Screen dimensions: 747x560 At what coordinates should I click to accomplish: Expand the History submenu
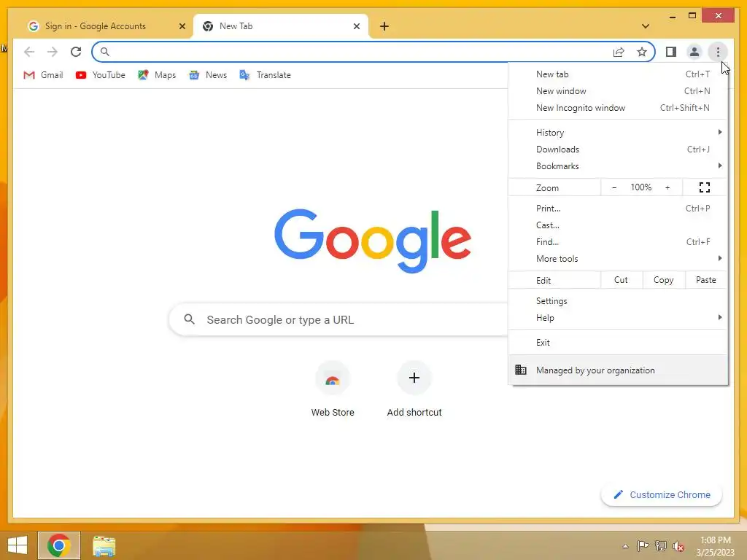618,133
